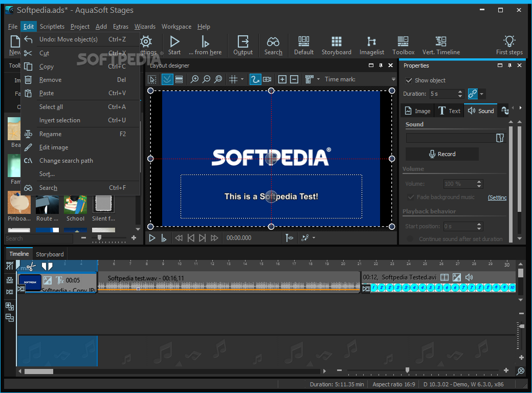This screenshot has width=532, height=393.
Task: Switch to the Storyboard tab
Action: tap(50, 254)
